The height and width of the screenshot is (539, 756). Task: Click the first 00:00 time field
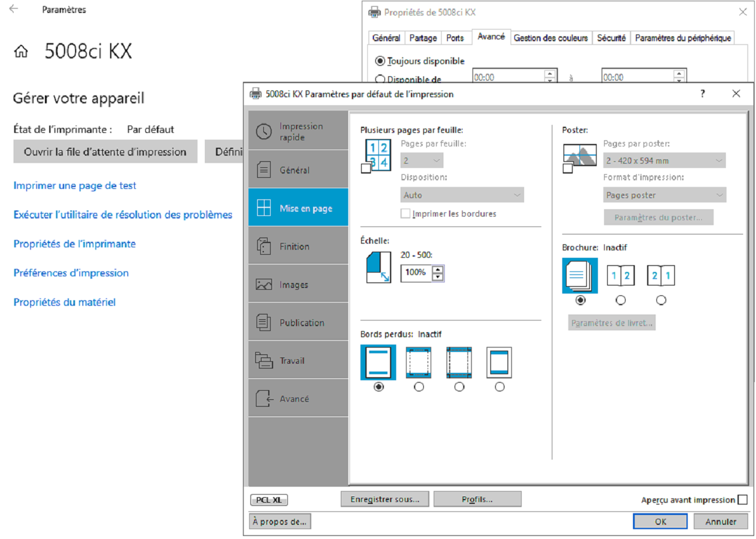[508, 78]
